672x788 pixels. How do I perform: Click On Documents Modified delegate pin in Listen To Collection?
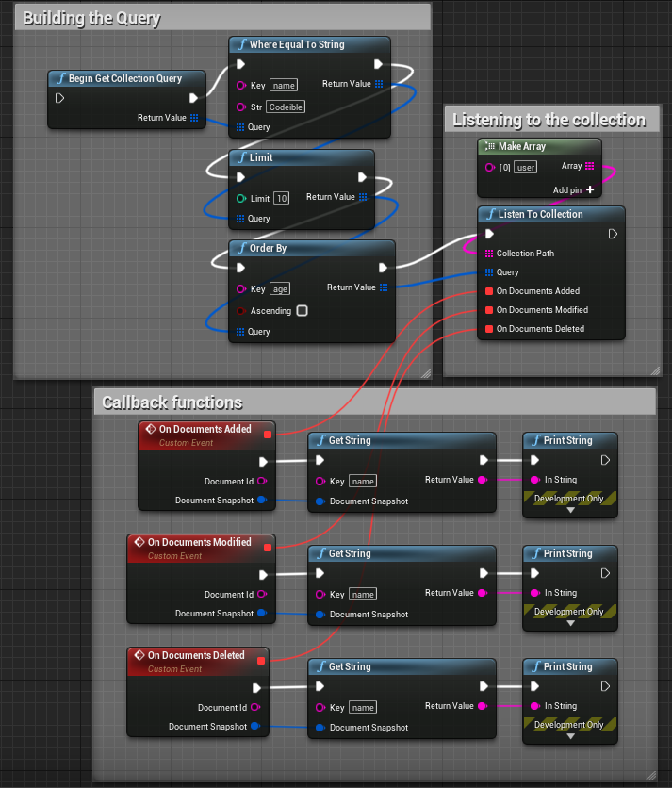pos(489,310)
